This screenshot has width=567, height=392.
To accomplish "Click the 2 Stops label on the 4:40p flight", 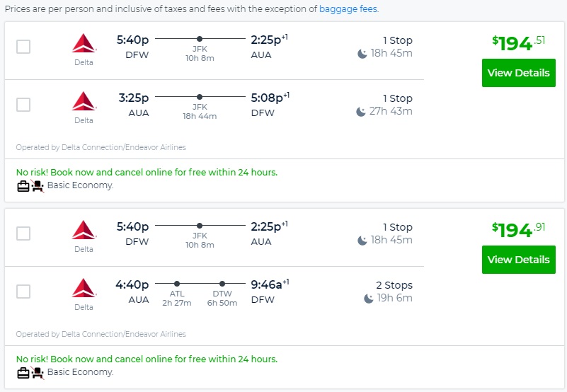I will 394,285.
